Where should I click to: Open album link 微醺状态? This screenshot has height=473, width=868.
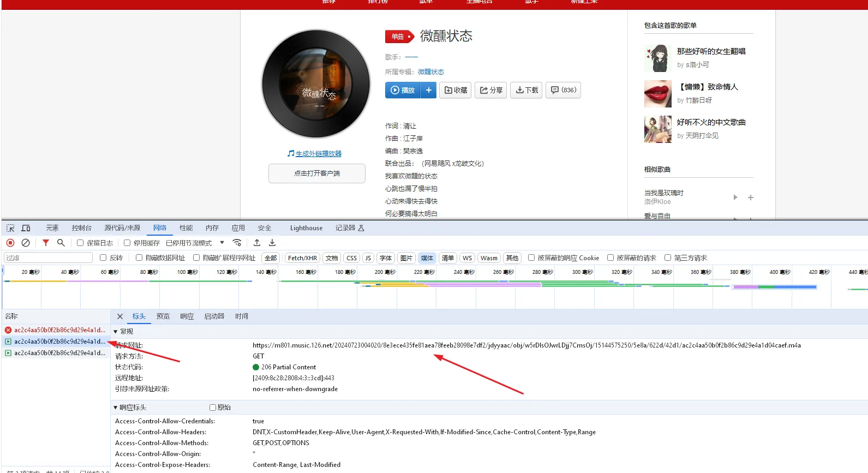[x=431, y=72]
